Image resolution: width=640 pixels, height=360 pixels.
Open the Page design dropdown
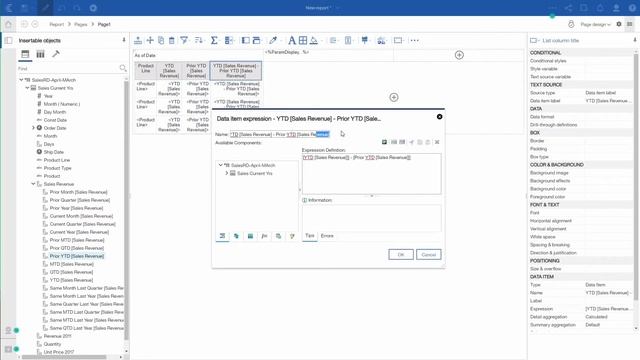[x=596, y=24]
